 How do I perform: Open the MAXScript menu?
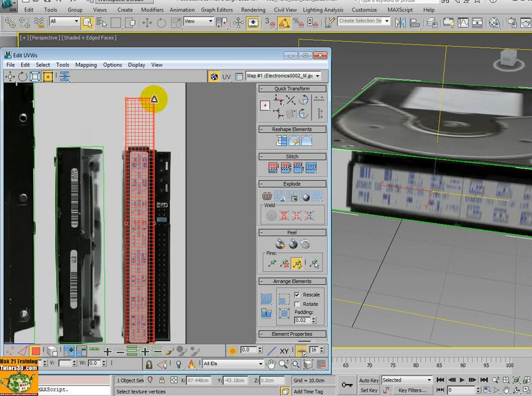click(x=400, y=10)
